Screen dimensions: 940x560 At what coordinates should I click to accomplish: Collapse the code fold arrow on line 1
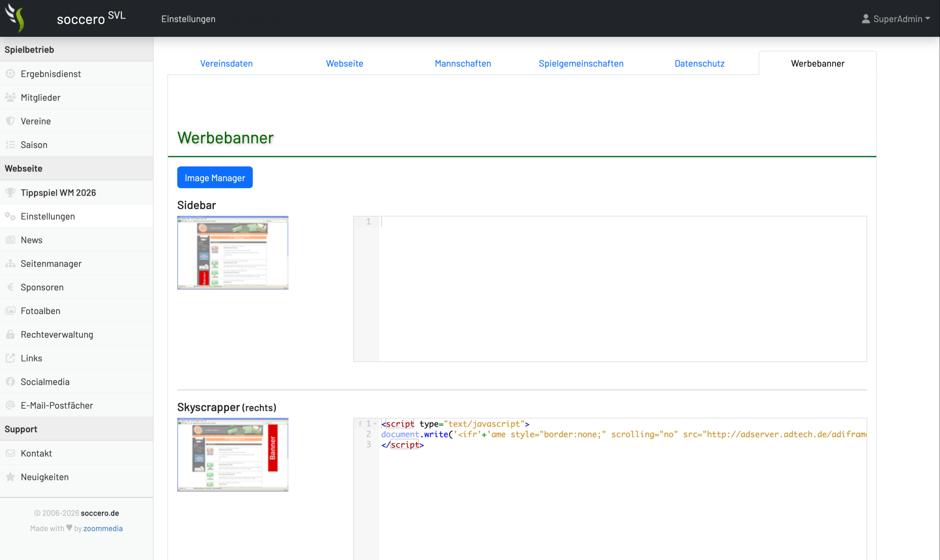[375, 424]
